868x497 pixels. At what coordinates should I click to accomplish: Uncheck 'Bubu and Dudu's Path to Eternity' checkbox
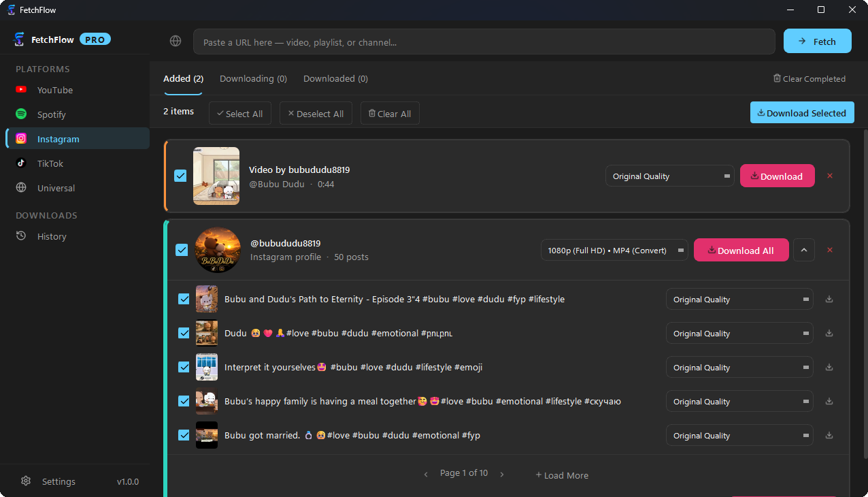point(184,299)
